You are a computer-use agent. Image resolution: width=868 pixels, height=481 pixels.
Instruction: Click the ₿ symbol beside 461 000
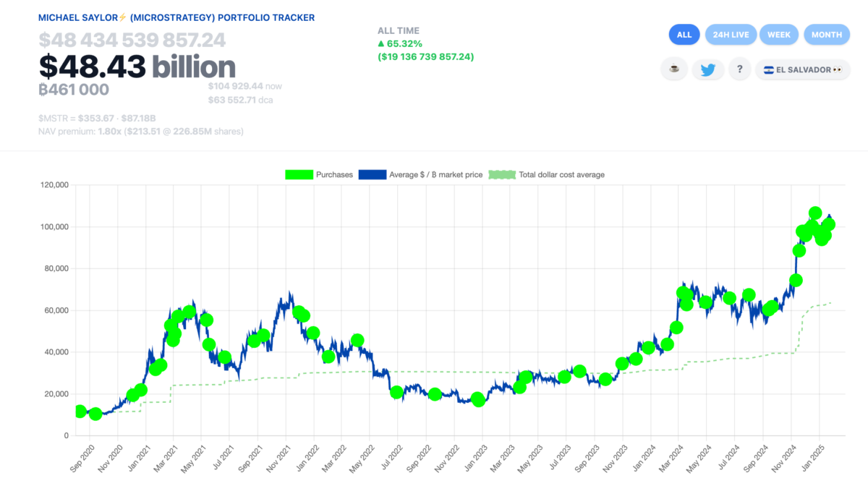43,90
